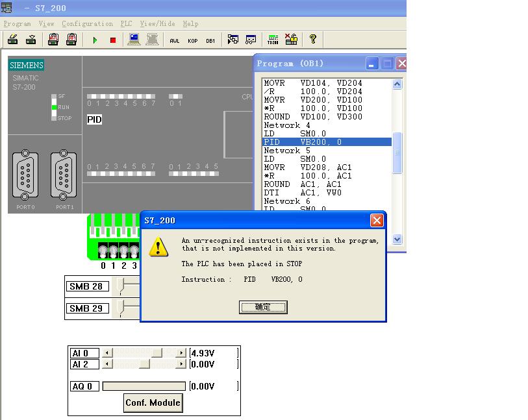Click the padlock password icon in toolbar
The image size is (528, 420).
(x=291, y=40)
